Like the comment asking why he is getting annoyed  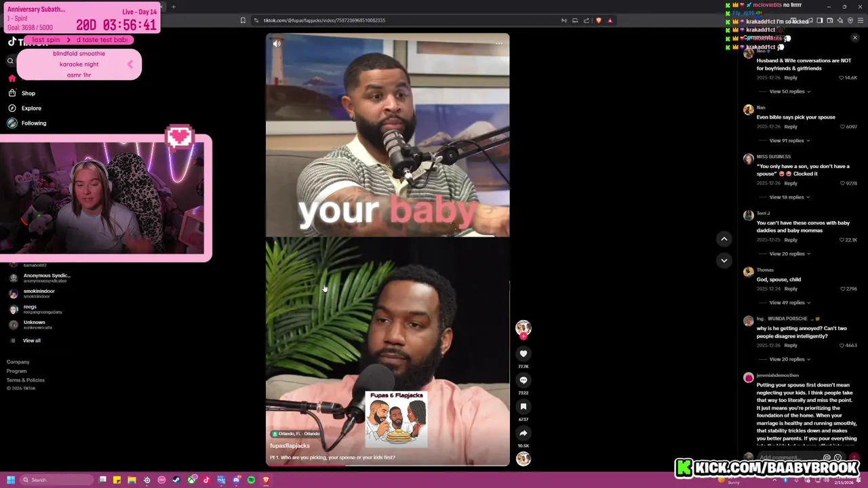tap(842, 346)
